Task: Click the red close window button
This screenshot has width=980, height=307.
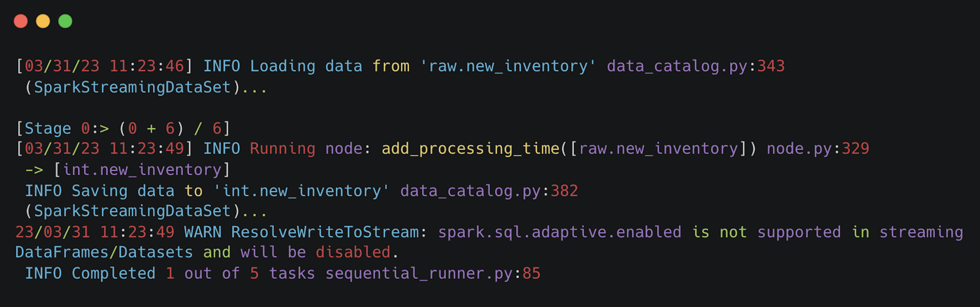Action: click(x=20, y=21)
